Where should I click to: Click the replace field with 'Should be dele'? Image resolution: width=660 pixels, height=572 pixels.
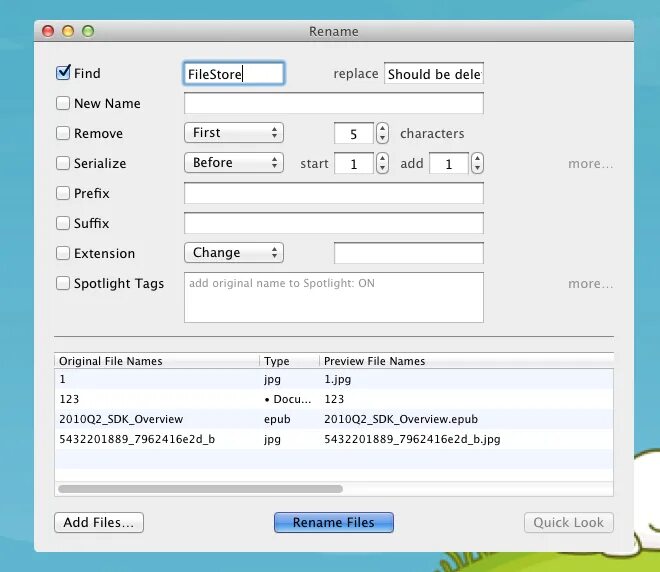pos(434,74)
